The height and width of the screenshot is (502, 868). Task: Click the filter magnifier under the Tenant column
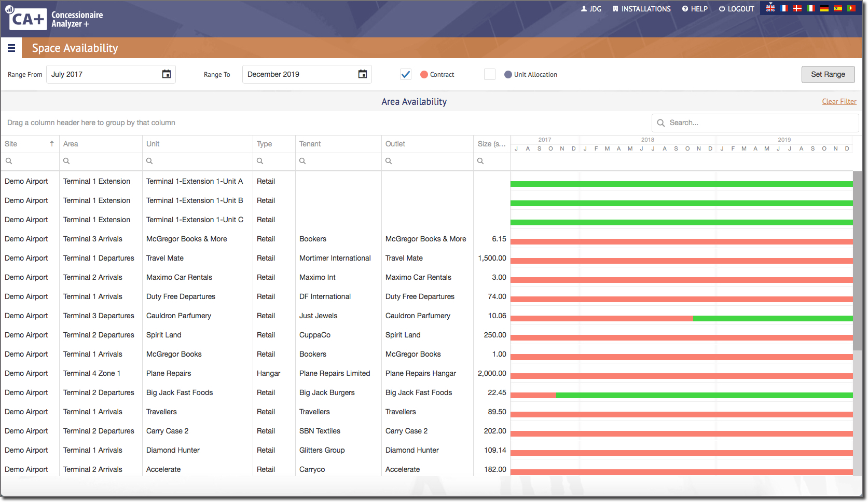tap(302, 161)
